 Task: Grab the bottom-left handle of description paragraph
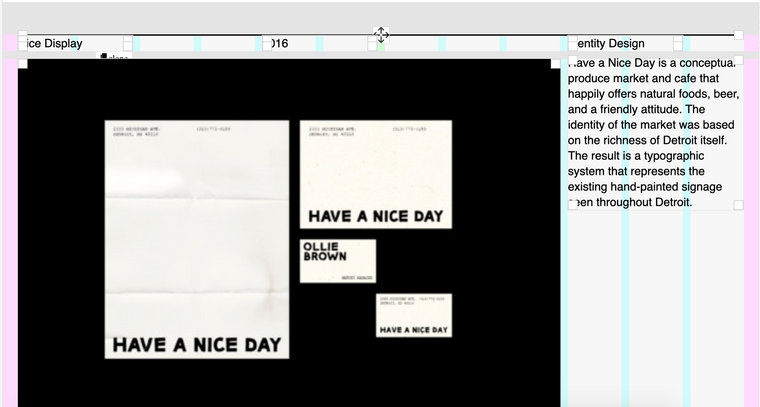click(x=573, y=204)
